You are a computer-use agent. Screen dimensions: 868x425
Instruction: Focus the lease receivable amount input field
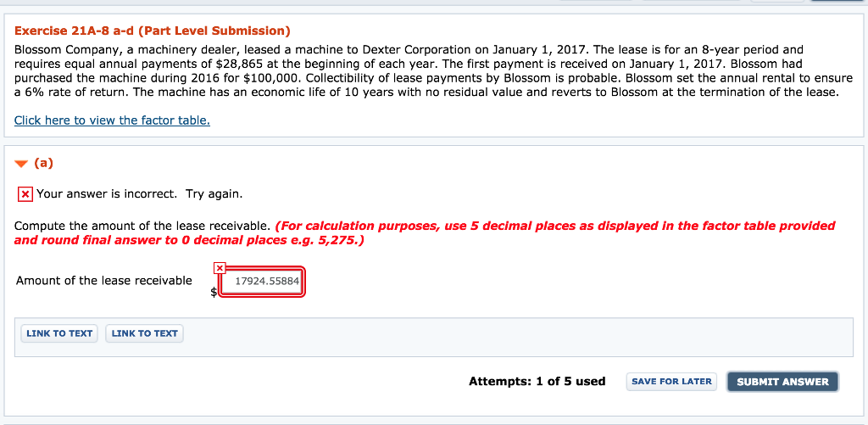point(262,283)
